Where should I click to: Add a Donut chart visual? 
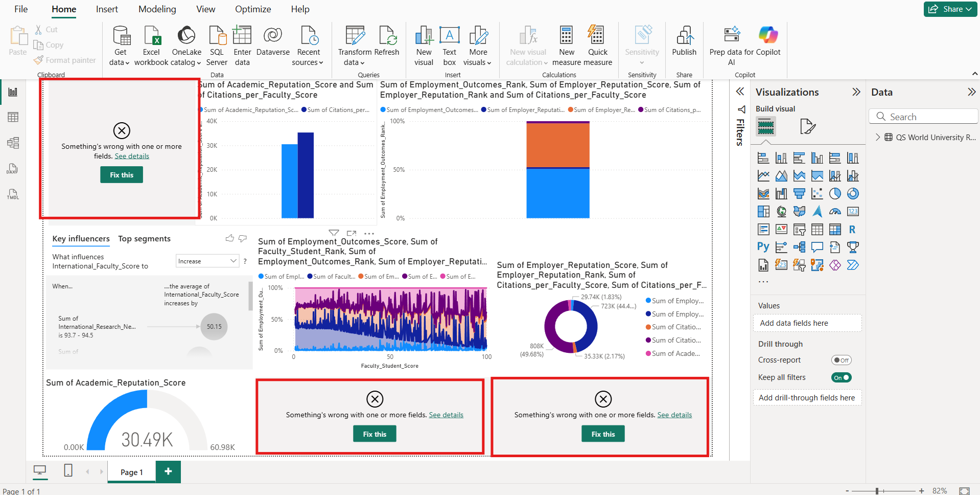852,193
